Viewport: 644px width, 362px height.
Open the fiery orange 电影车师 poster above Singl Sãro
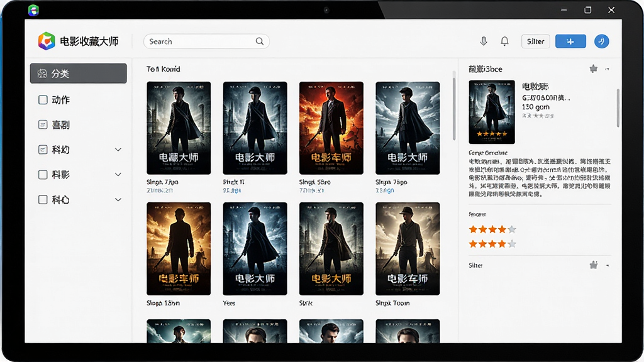[331, 128]
